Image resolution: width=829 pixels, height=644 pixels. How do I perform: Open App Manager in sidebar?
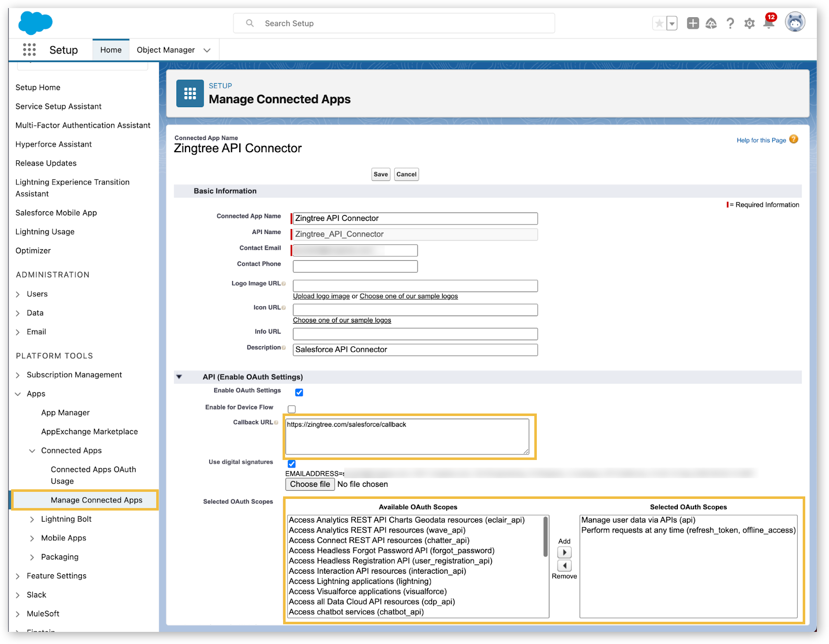(x=65, y=412)
